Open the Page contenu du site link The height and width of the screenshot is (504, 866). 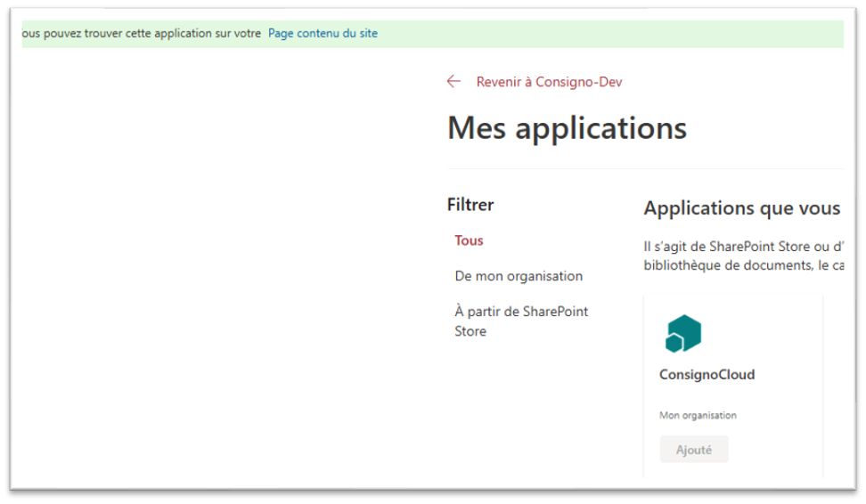point(323,33)
